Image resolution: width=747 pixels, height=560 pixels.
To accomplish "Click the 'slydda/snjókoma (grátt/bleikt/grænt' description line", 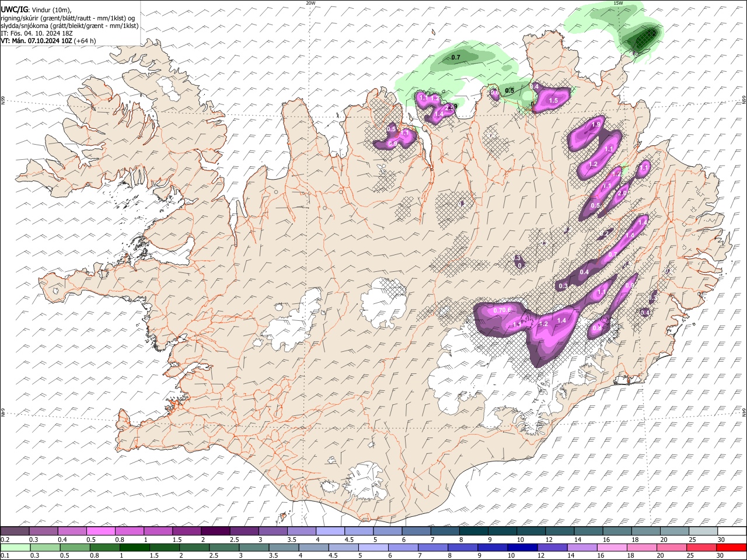I will pos(69,26).
